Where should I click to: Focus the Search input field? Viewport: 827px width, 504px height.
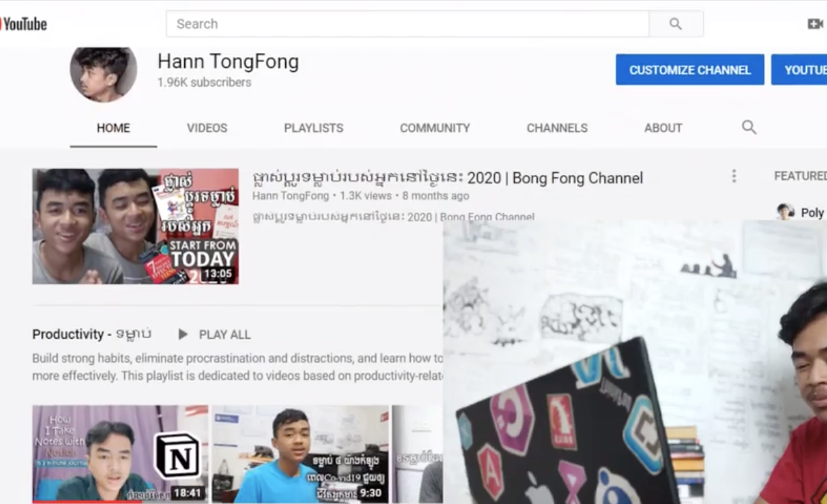(407, 24)
